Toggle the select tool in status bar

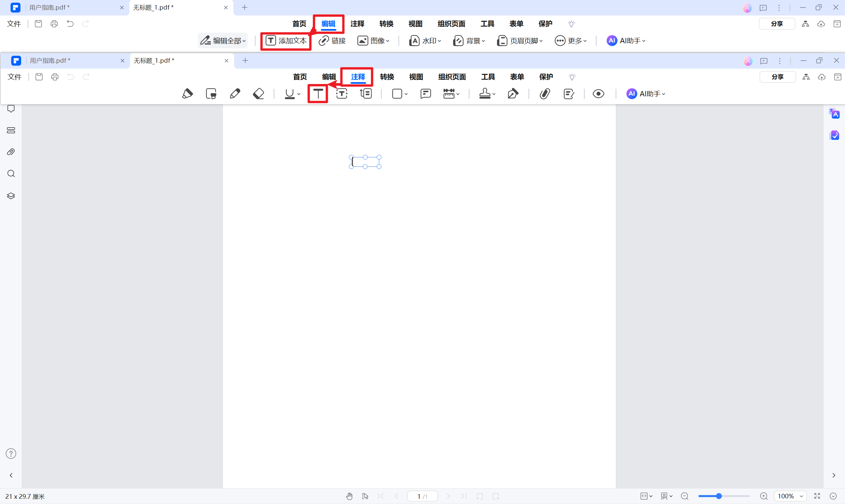click(x=365, y=496)
